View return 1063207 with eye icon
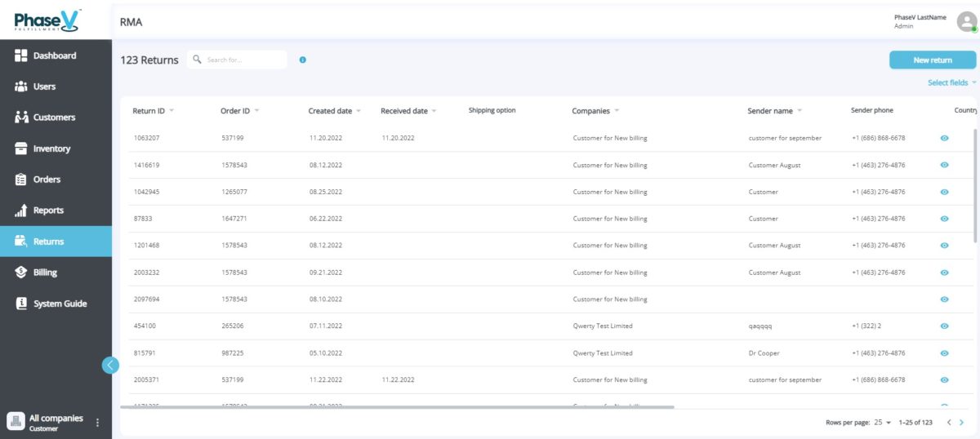 [x=944, y=138]
